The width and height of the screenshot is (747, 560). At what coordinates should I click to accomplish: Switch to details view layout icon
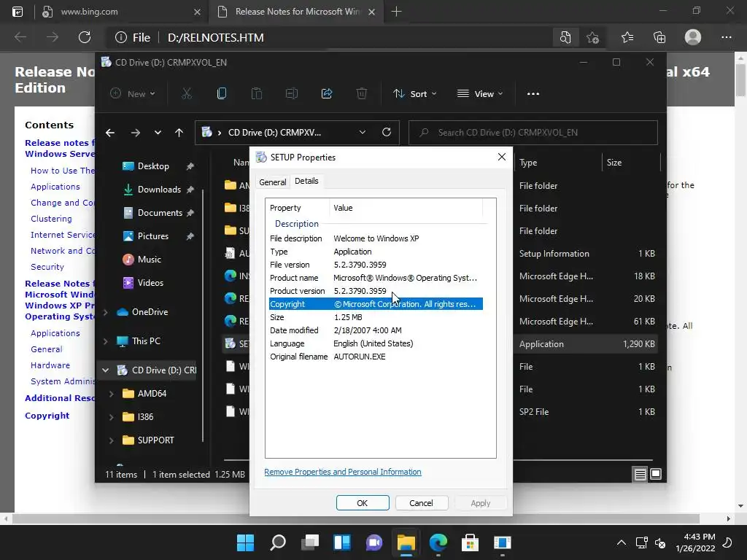pos(640,474)
